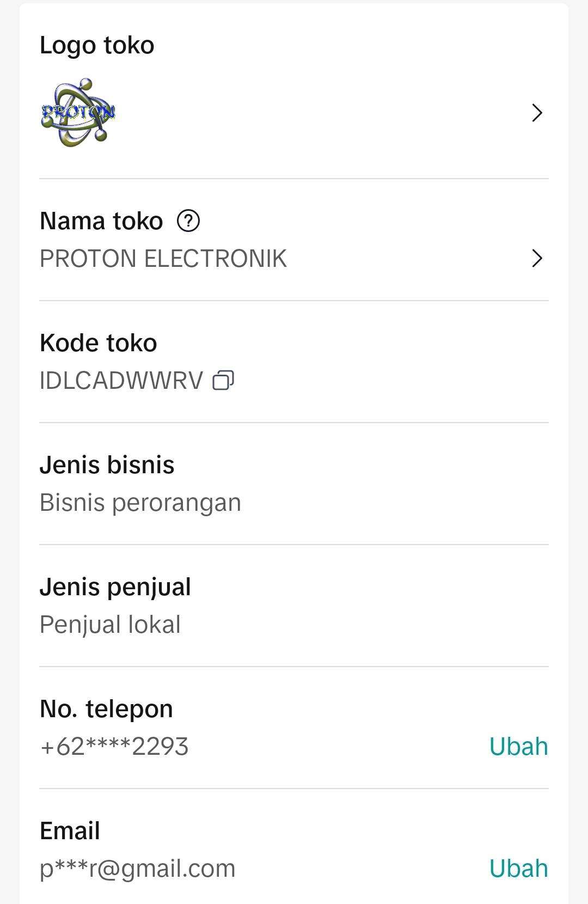This screenshot has width=588, height=904.
Task: Copy the store code IDLCADWWRV
Action: coord(223,380)
